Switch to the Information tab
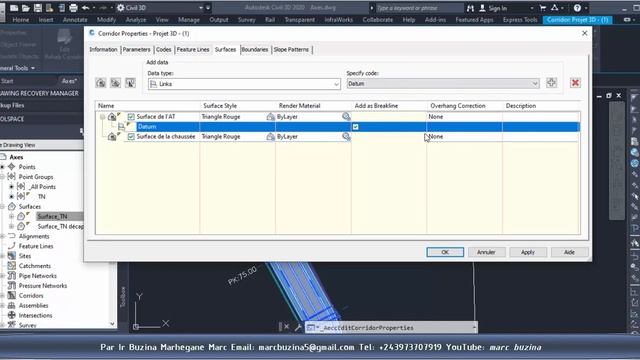The width and height of the screenshot is (640, 360). [103, 49]
